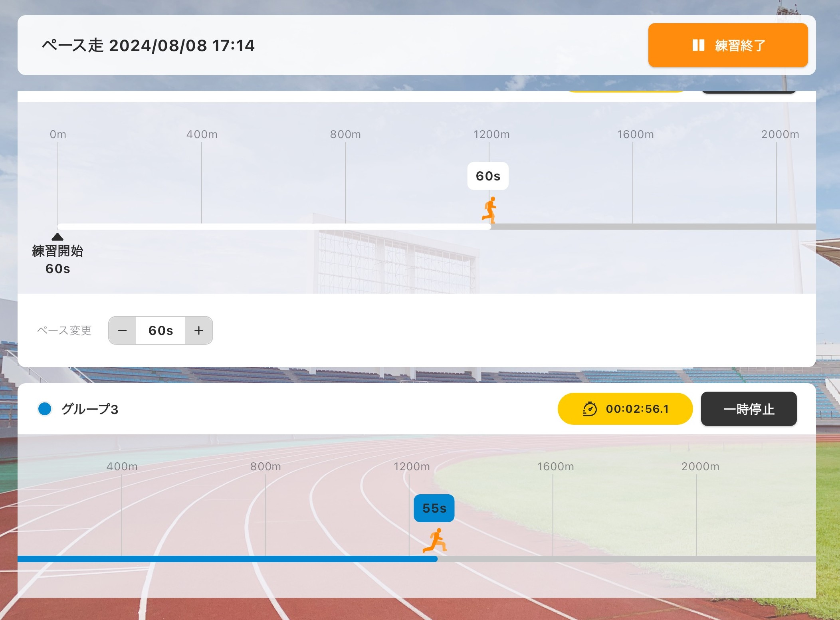
Task: Click the blue グループ3 color dot
Action: coord(45,409)
